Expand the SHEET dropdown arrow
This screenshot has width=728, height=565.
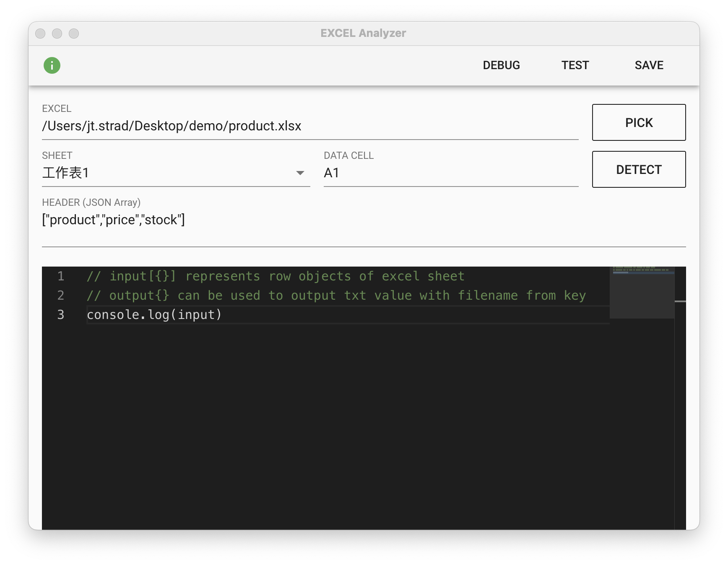click(300, 173)
